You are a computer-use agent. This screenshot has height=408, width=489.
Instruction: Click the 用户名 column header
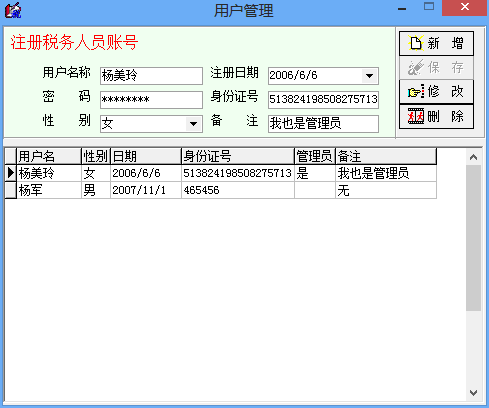click(49, 156)
